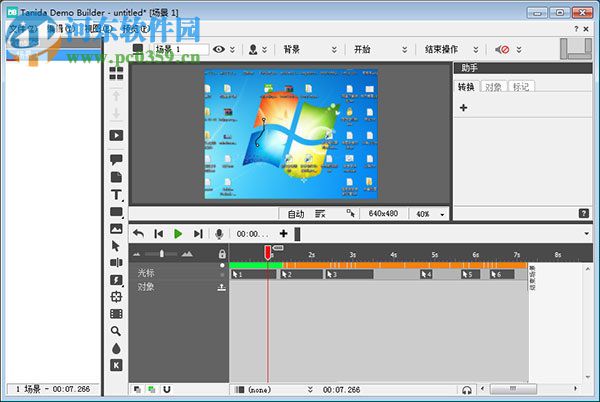Click the plus icon in timeline toolbar
Viewport: 600px width, 402px height.
(283, 233)
